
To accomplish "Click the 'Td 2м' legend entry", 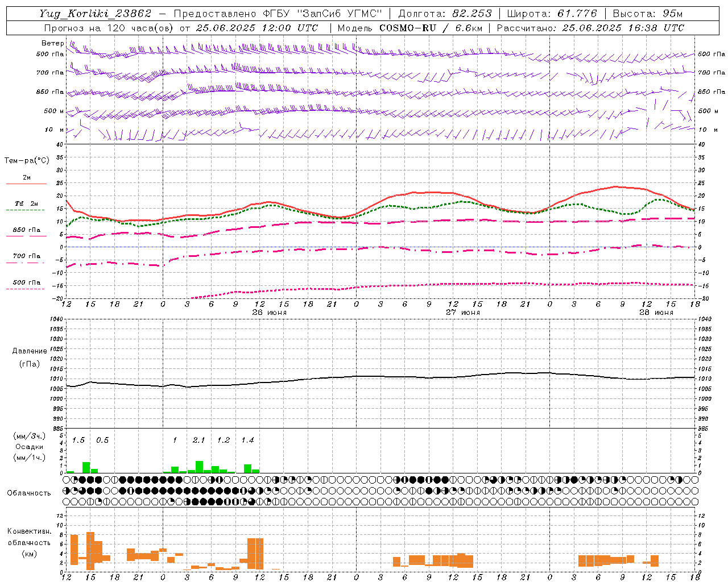I will (26, 203).
